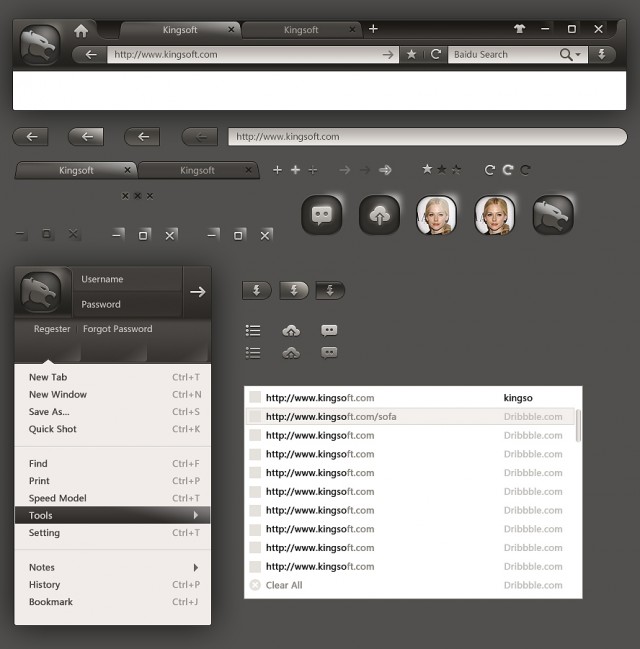Click the Regester link
Screen dimensions: 640x649
(52, 329)
